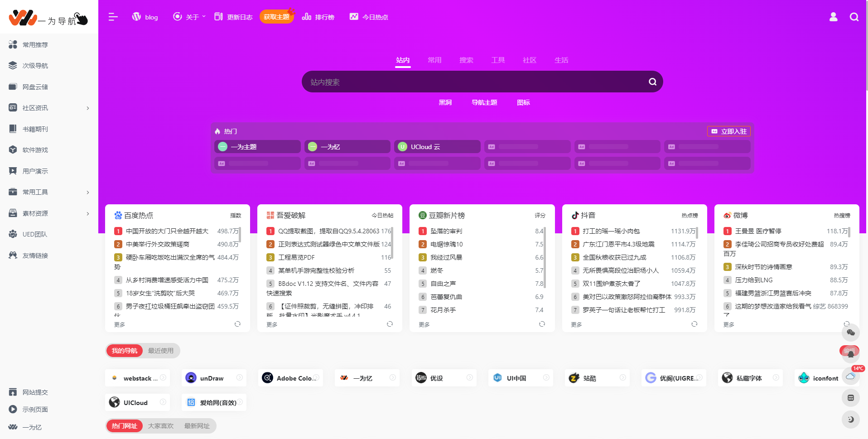Open 中美举行外交政策磋商 headline
This screenshot has width=868, height=439.
[158, 244]
